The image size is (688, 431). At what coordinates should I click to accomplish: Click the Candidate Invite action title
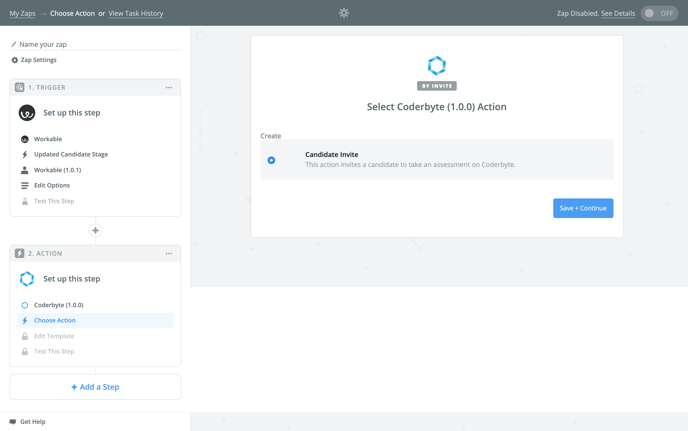[332, 154]
